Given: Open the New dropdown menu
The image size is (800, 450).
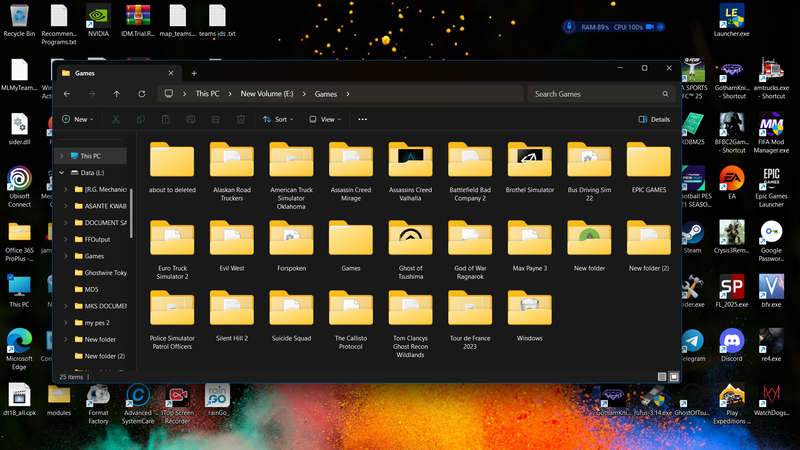Looking at the screenshot, I should pos(78,119).
